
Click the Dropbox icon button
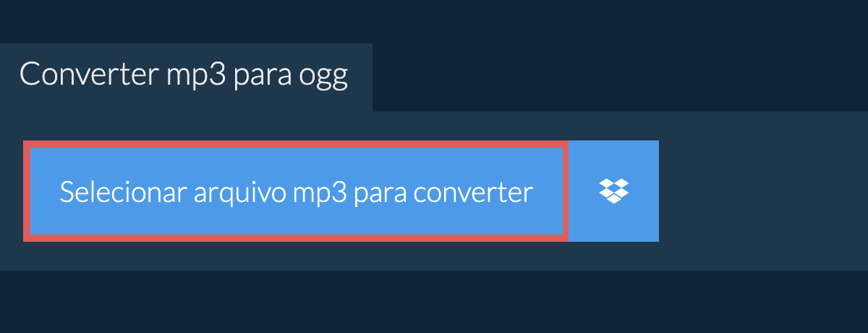pyautogui.click(x=613, y=191)
